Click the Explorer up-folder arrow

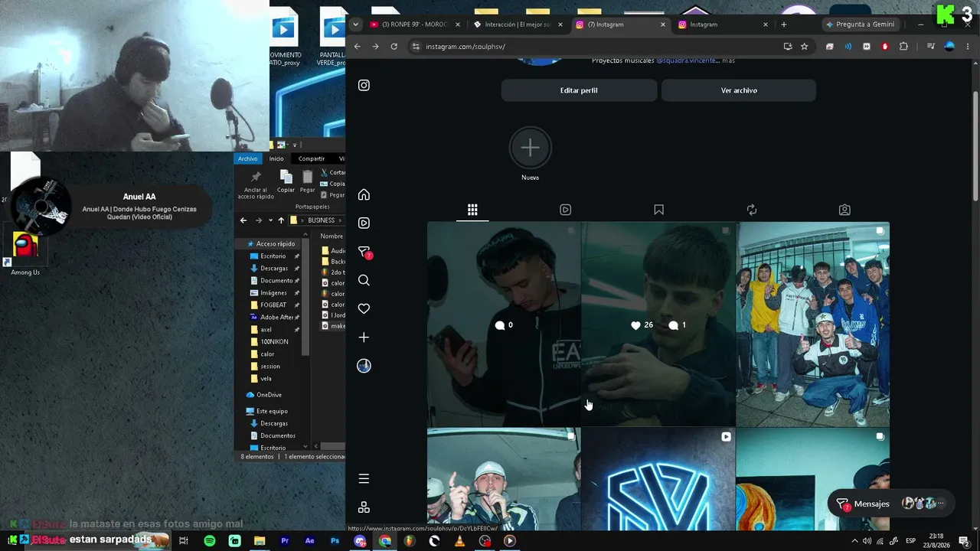pos(281,220)
